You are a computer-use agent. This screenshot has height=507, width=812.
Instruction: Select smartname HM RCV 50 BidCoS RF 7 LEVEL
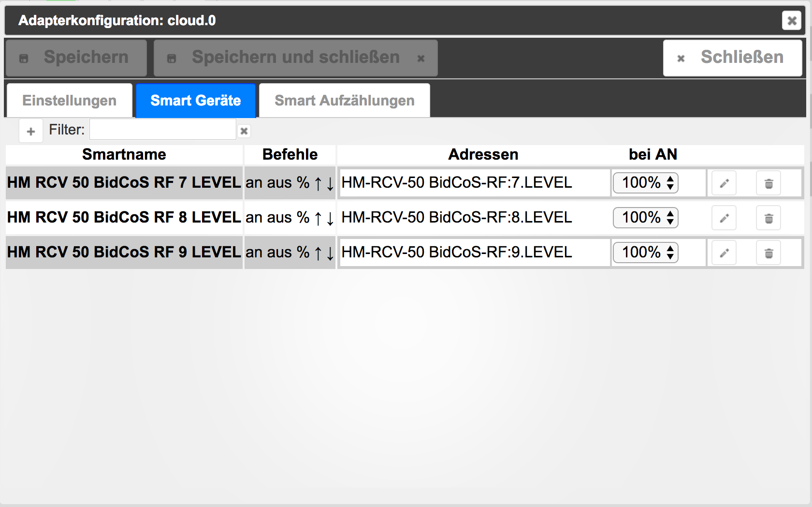pyautogui.click(x=124, y=183)
